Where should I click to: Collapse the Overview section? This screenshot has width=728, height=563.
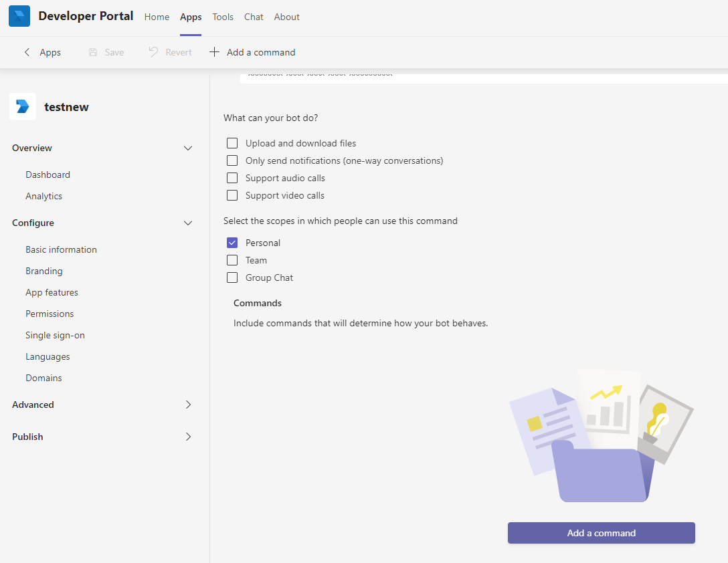(188, 148)
